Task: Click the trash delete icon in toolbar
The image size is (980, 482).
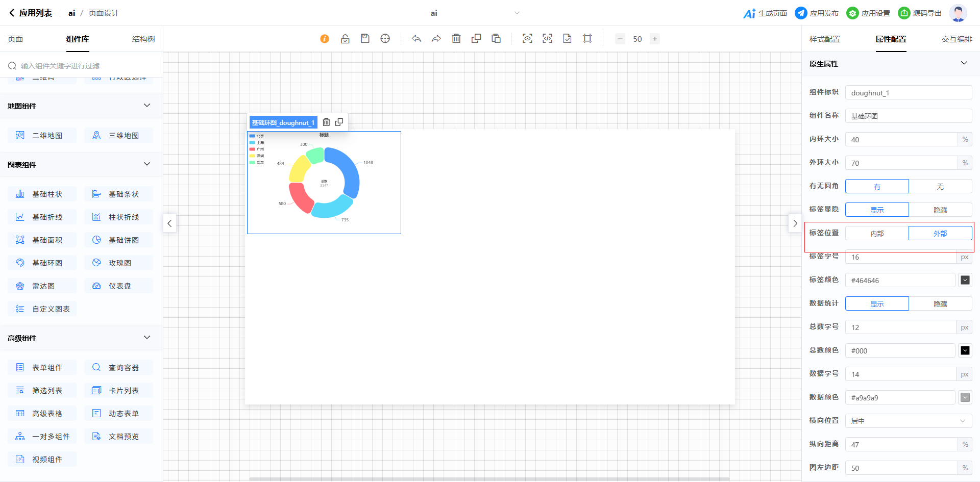Action: tap(456, 39)
